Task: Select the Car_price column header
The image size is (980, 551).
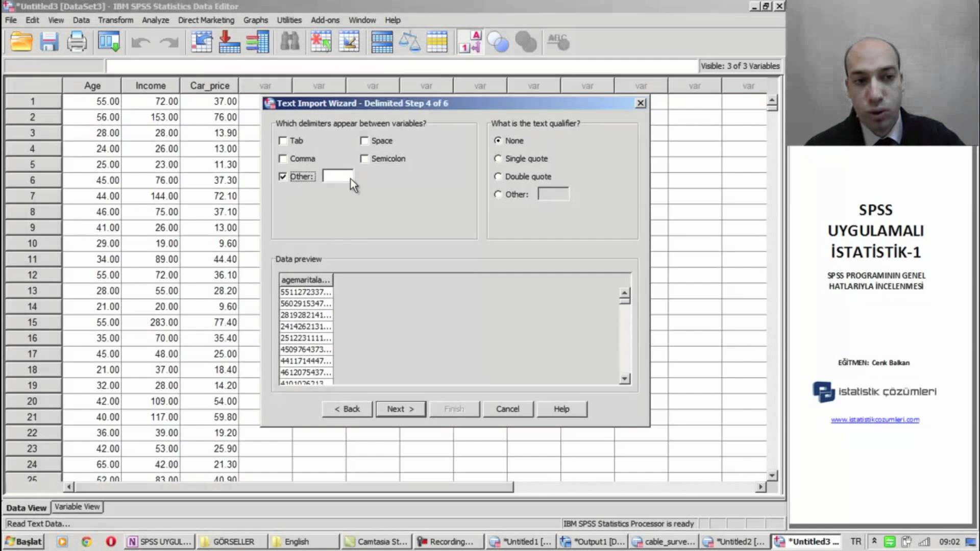Action: click(x=209, y=86)
